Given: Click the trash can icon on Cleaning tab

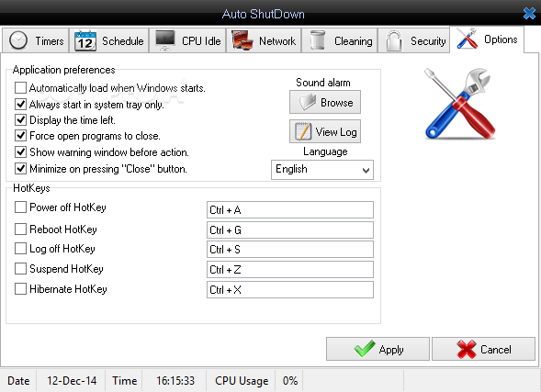Looking at the screenshot, I should click(x=318, y=40).
